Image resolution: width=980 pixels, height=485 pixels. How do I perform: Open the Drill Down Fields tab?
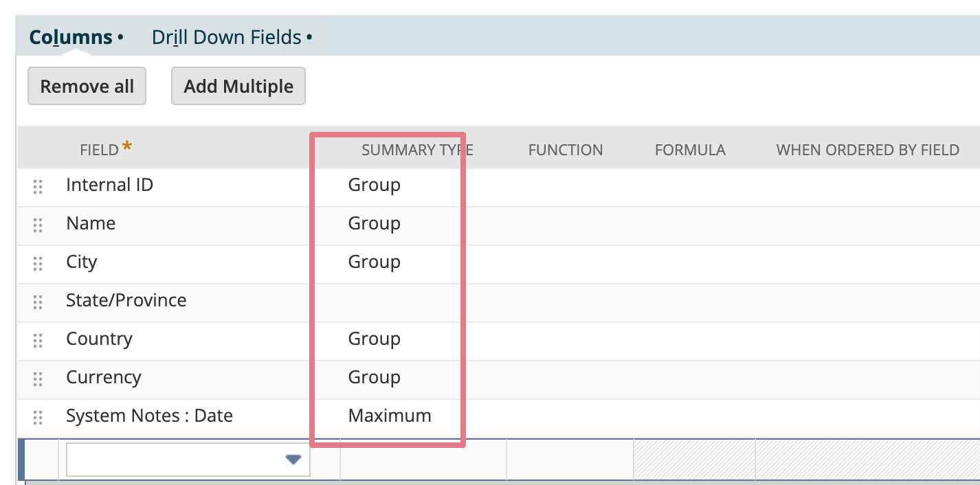click(227, 37)
